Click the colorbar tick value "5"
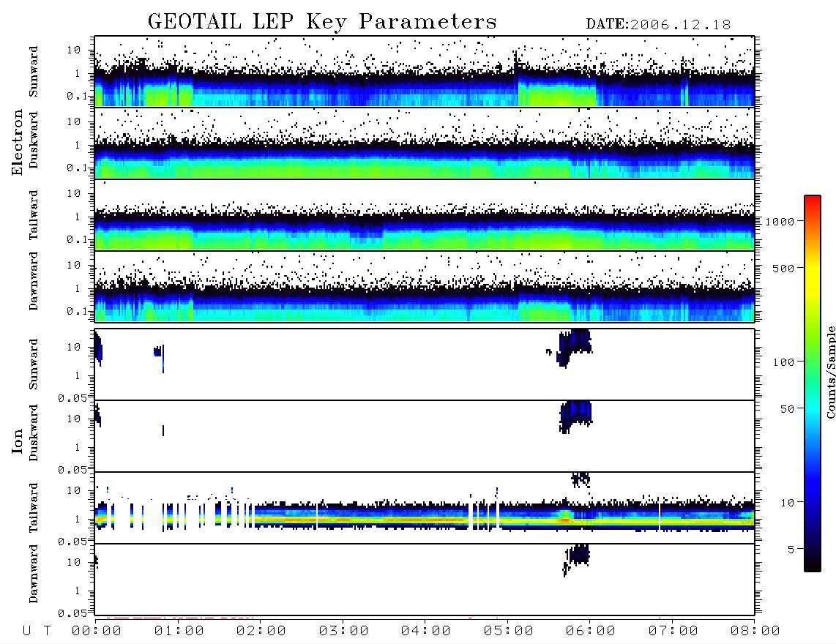The height and width of the screenshot is (644, 836). coord(791,550)
